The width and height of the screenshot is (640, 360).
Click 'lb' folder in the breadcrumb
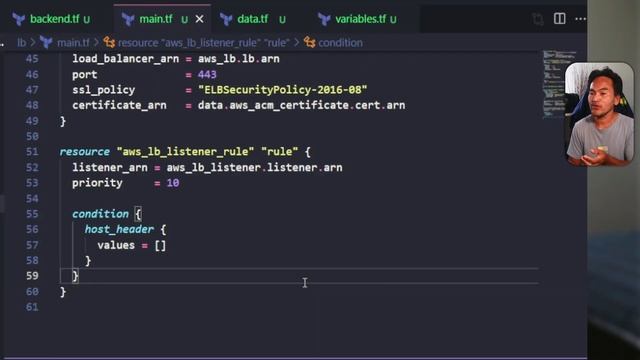coord(22,42)
